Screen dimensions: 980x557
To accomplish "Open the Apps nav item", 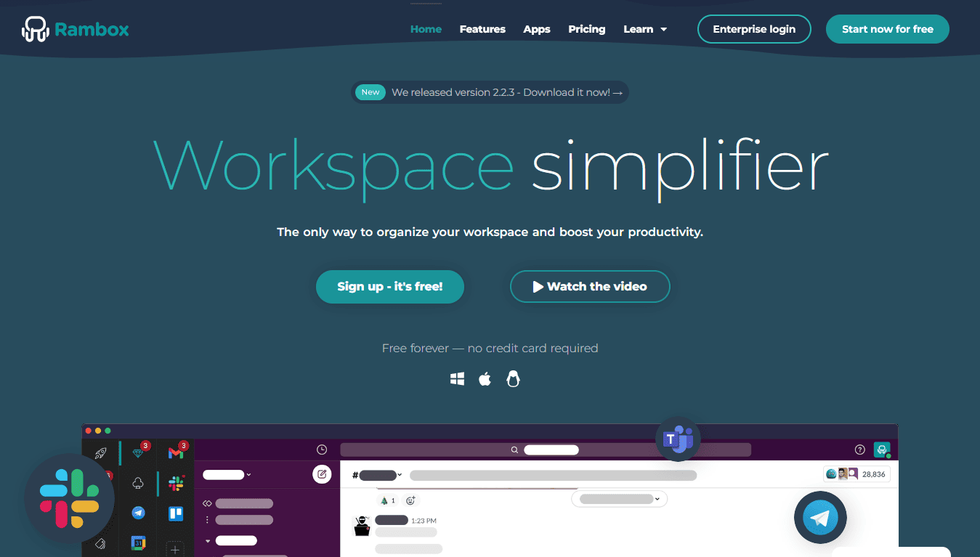I will (x=537, y=29).
